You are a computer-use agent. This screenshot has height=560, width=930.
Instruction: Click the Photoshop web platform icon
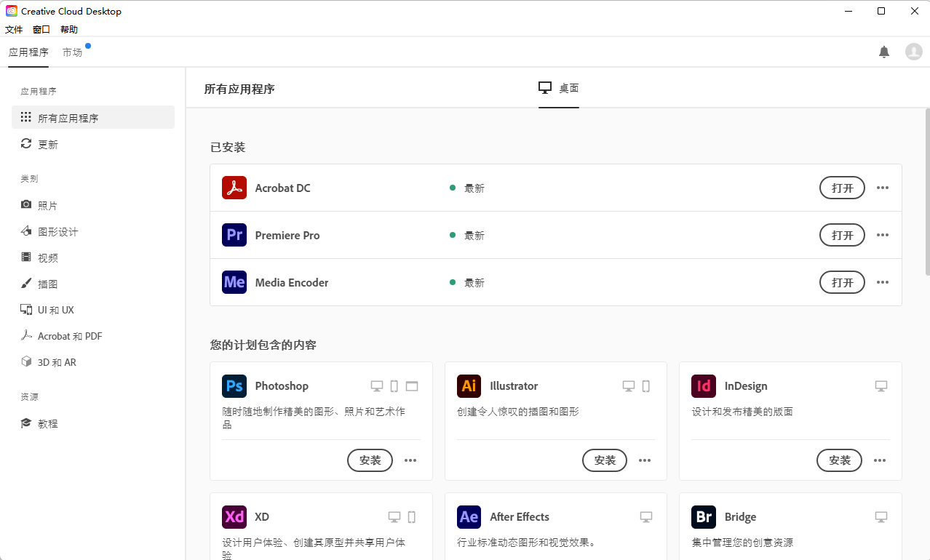pos(412,386)
